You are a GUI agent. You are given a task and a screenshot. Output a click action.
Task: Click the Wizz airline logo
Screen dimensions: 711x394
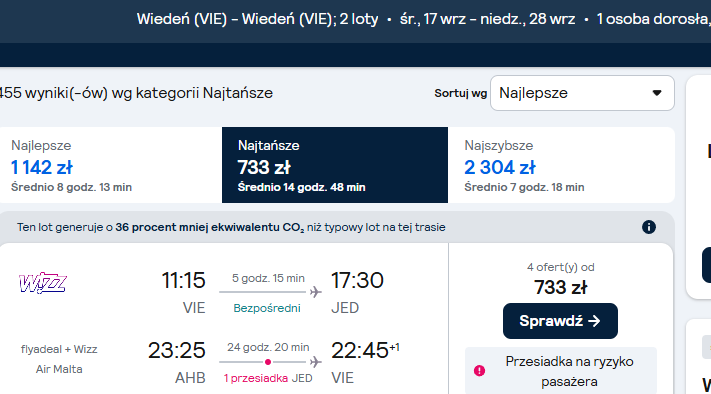(x=43, y=283)
